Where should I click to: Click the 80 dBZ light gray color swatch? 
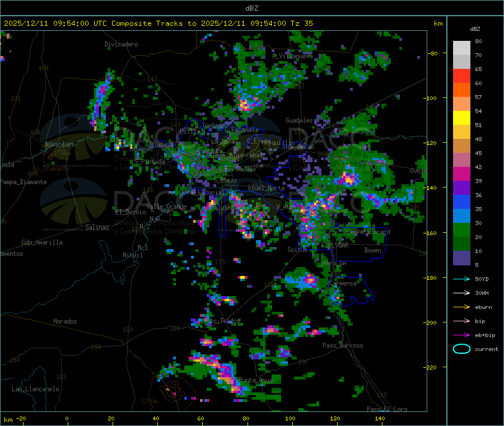click(x=461, y=48)
